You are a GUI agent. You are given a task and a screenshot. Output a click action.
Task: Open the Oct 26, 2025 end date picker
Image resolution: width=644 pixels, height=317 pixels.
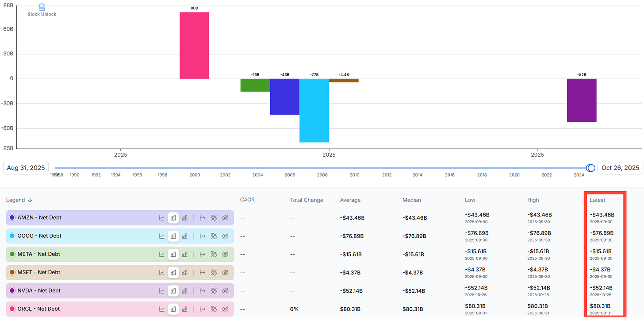coord(620,167)
